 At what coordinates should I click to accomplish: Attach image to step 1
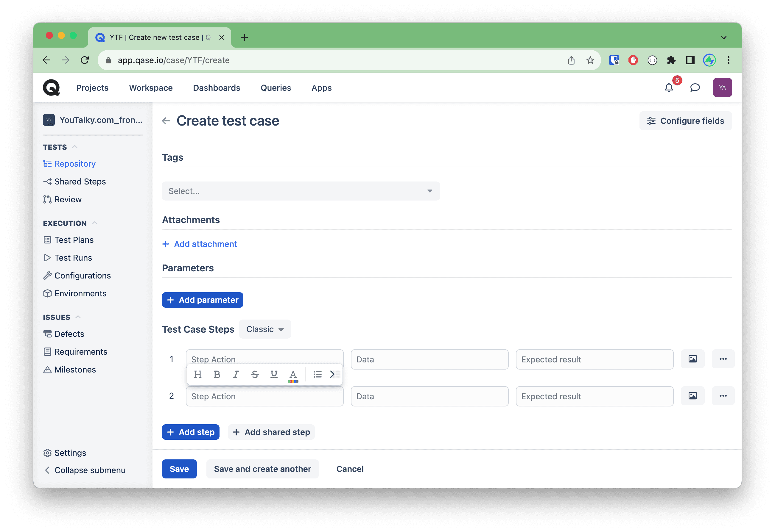[x=692, y=359]
